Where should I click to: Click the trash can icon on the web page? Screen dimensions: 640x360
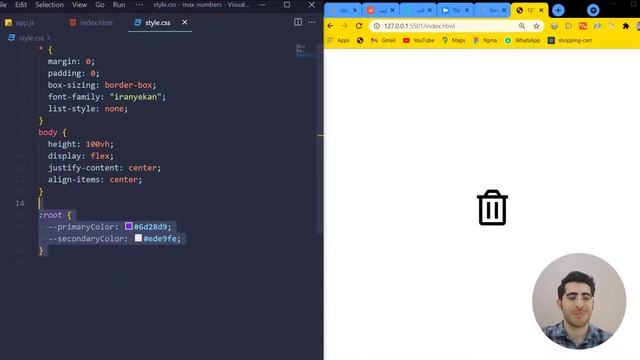click(x=492, y=208)
